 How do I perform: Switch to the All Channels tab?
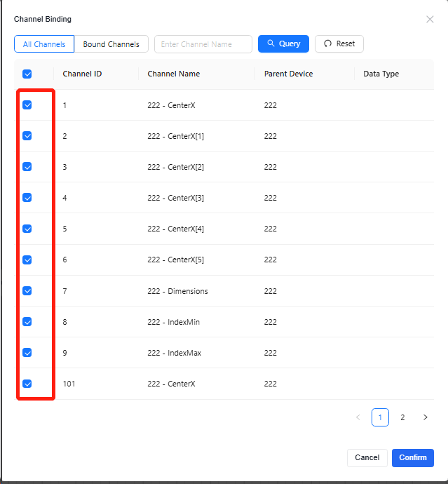coord(44,44)
